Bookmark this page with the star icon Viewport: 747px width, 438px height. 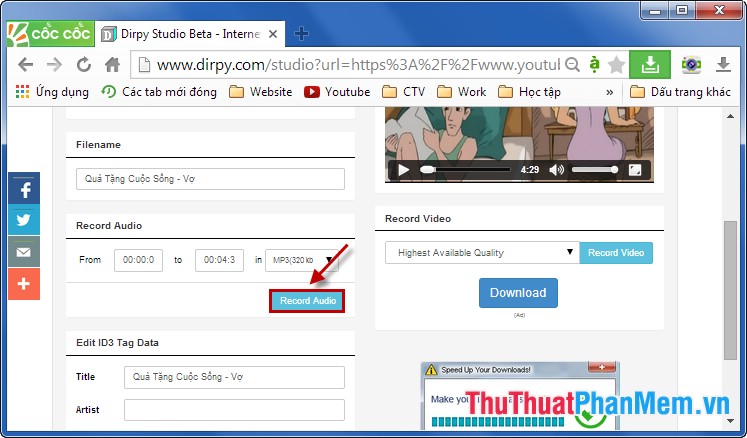click(616, 64)
